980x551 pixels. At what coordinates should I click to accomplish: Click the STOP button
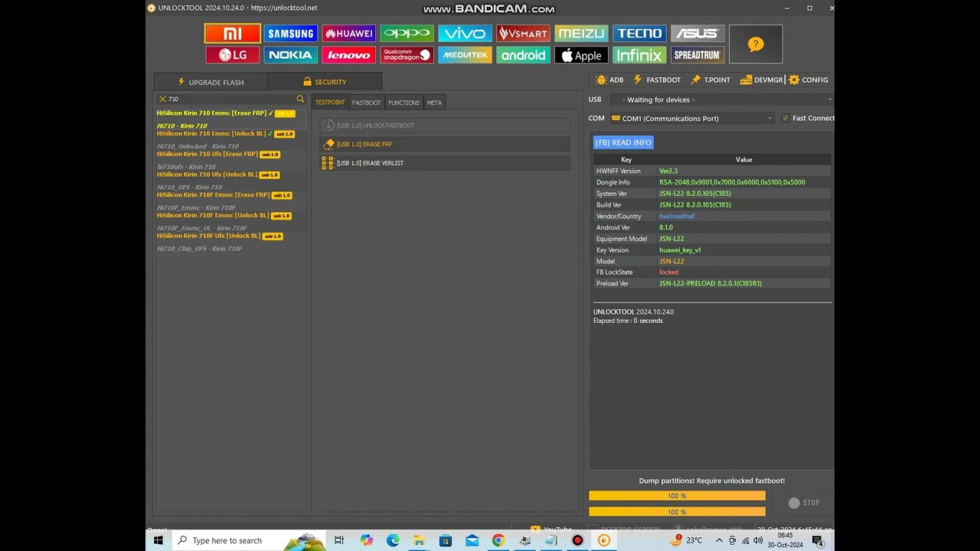[804, 503]
